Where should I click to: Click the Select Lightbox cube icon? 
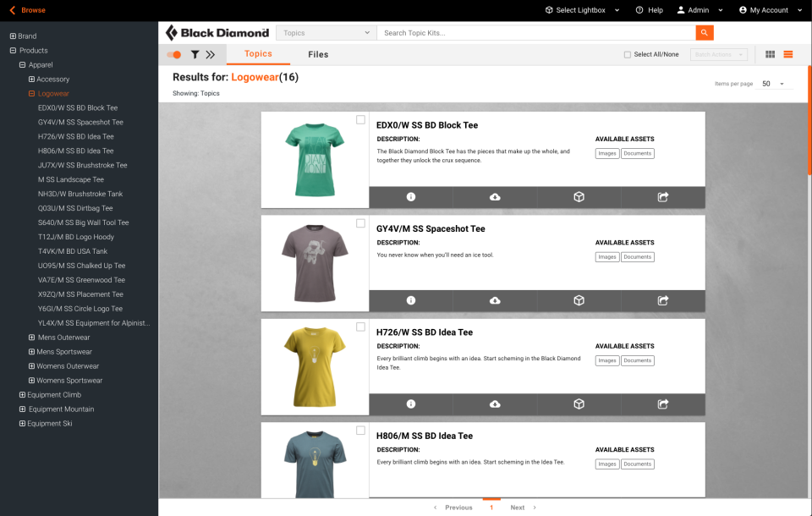coord(549,10)
